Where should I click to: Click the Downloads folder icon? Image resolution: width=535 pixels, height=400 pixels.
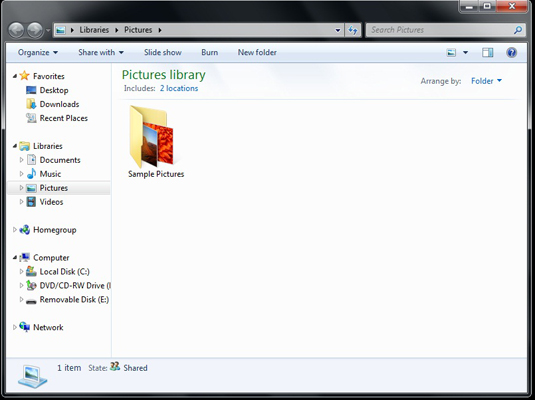31,104
